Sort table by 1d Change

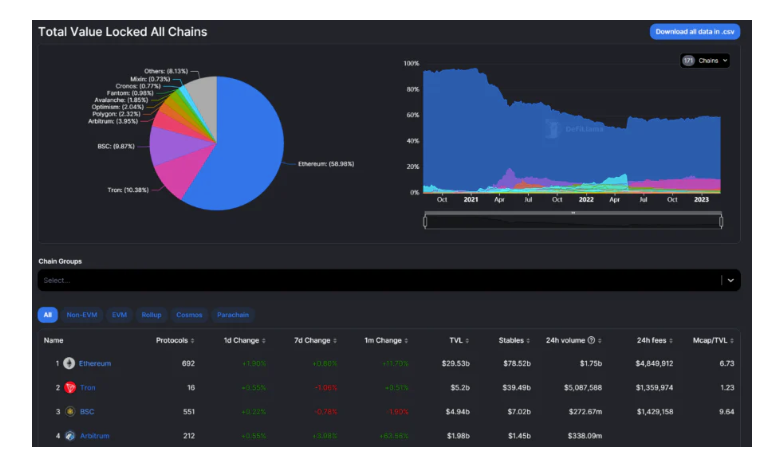pyautogui.click(x=244, y=340)
